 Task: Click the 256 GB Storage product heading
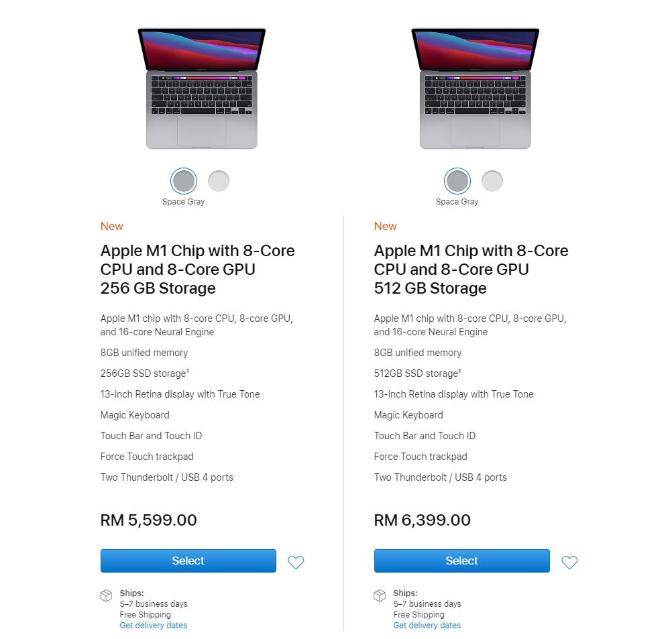(x=197, y=270)
